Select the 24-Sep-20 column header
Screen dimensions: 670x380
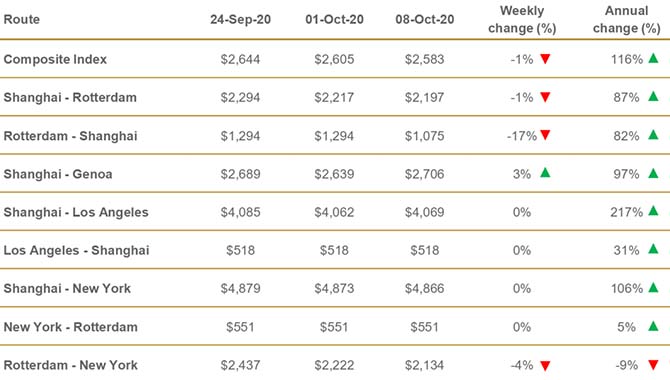[x=241, y=19]
